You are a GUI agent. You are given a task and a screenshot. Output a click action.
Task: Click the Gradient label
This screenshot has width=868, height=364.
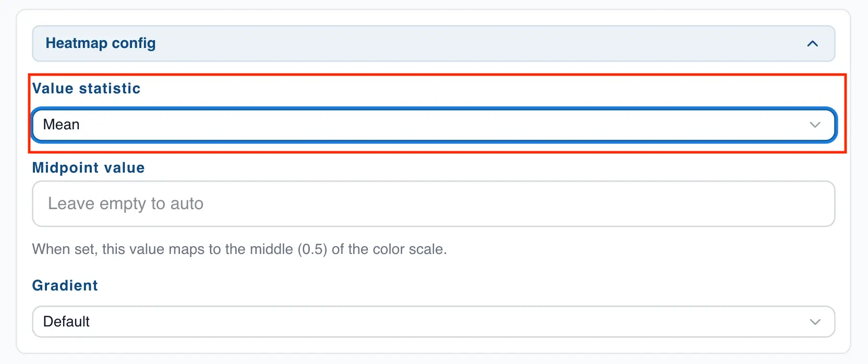click(x=65, y=285)
